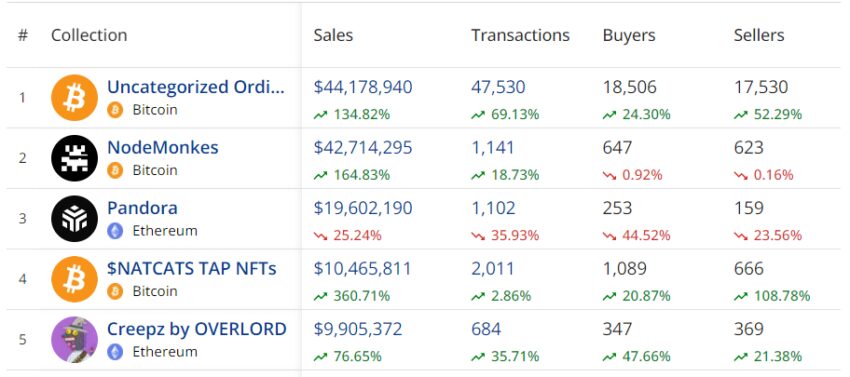The height and width of the screenshot is (377, 850).
Task: Click the small Bitcoin icon under NodeMonkes
Action: pos(114,170)
